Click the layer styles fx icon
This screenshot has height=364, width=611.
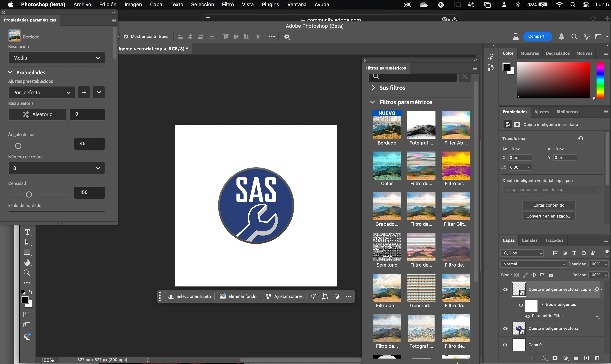point(544,358)
